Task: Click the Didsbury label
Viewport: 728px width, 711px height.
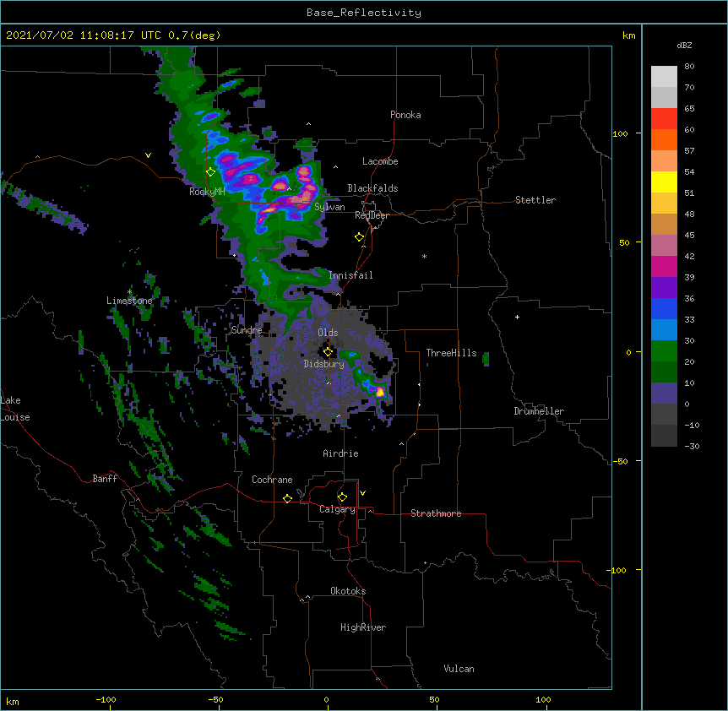Action: tap(324, 364)
